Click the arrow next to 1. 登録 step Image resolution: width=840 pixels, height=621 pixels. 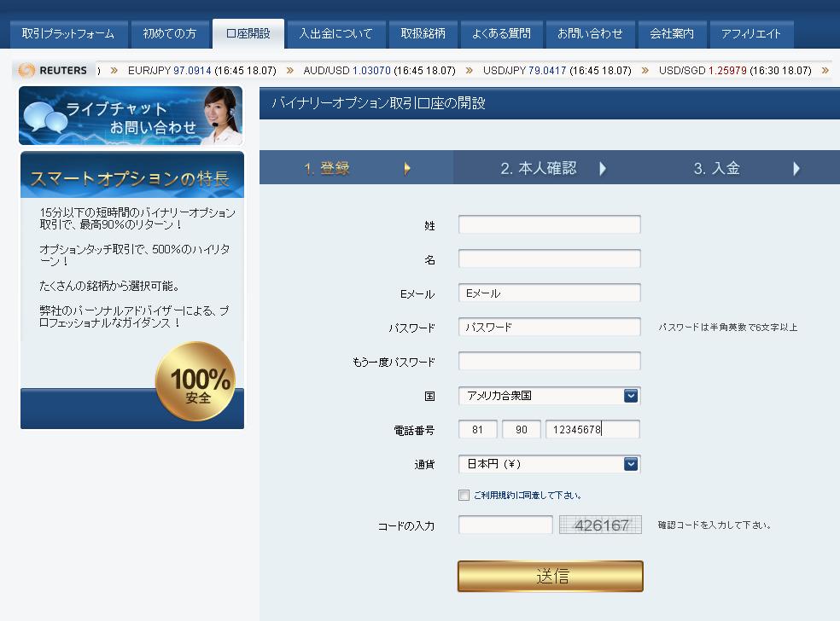coord(407,169)
